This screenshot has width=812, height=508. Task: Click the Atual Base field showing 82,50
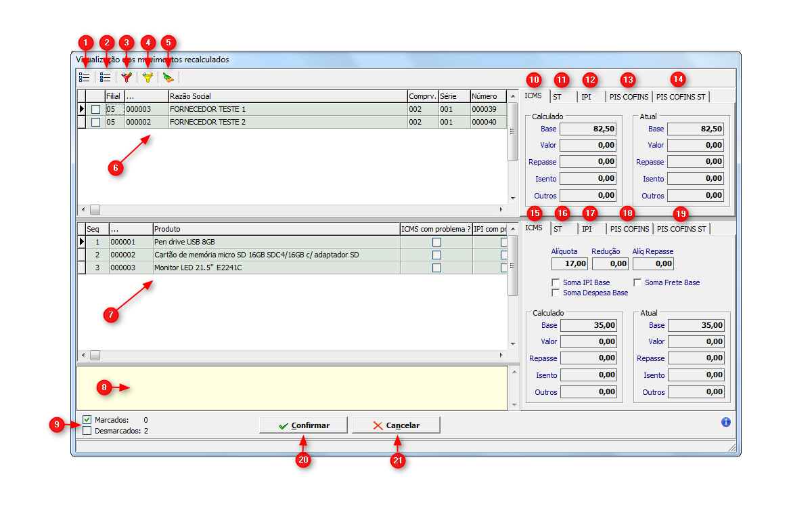point(696,129)
